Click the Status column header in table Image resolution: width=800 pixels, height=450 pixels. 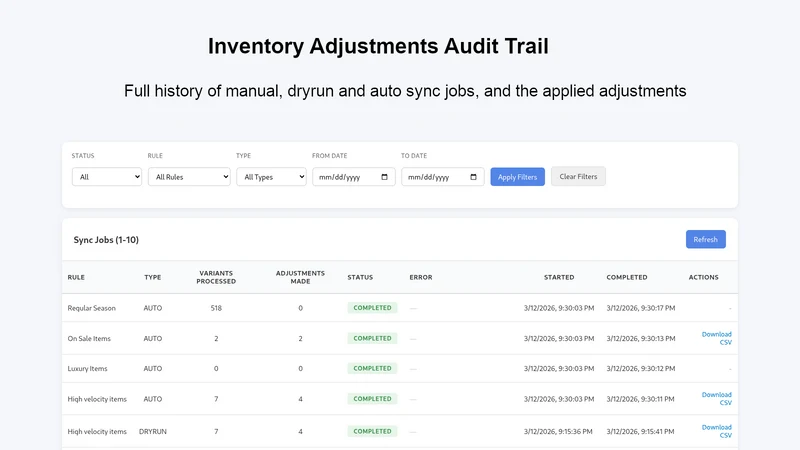[x=360, y=278]
